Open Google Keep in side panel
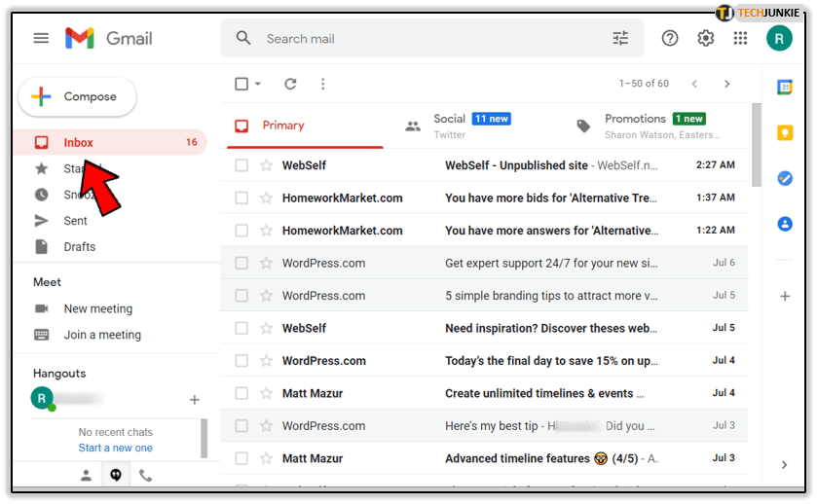The height and width of the screenshot is (504, 817). 785,132
